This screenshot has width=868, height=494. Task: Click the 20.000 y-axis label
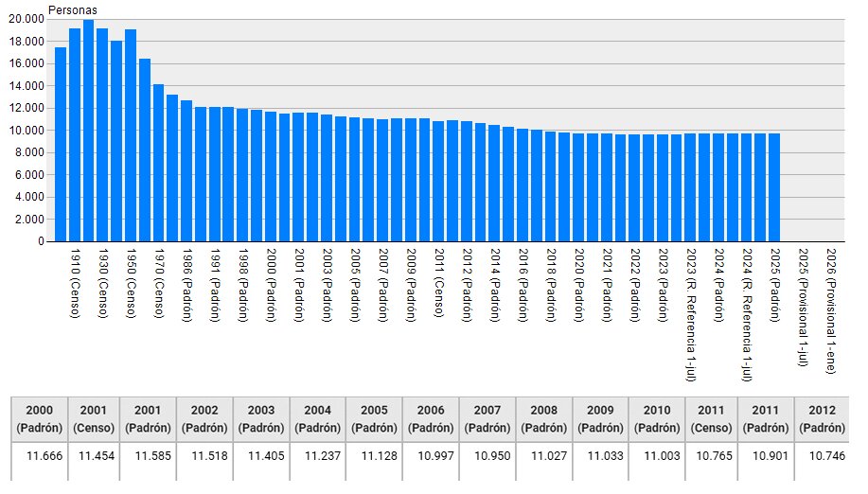[x=27, y=19]
